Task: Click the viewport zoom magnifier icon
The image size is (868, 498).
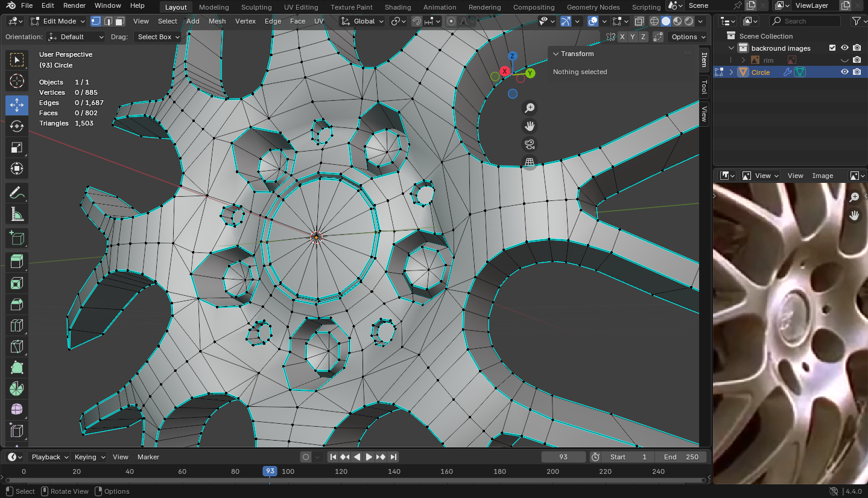Action: pos(530,108)
